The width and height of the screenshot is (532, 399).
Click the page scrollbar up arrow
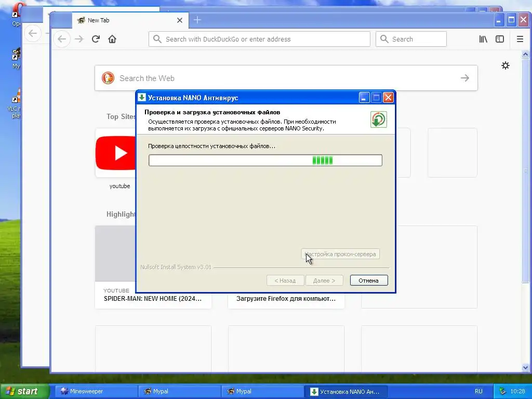[x=525, y=54]
